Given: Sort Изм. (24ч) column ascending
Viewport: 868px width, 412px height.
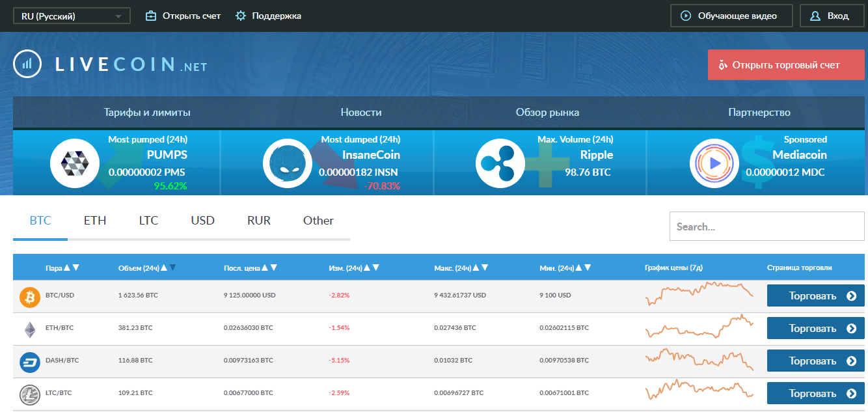Looking at the screenshot, I should (x=367, y=268).
